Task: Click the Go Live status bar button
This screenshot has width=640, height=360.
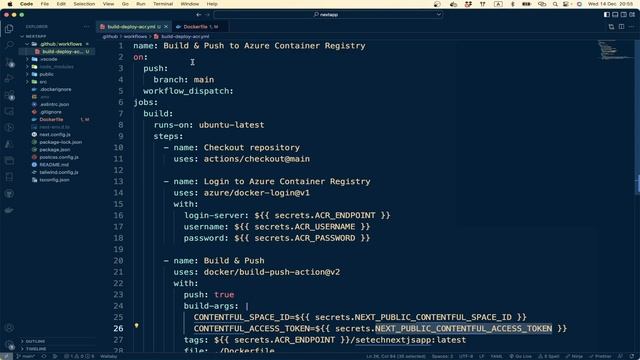Action: (520, 356)
